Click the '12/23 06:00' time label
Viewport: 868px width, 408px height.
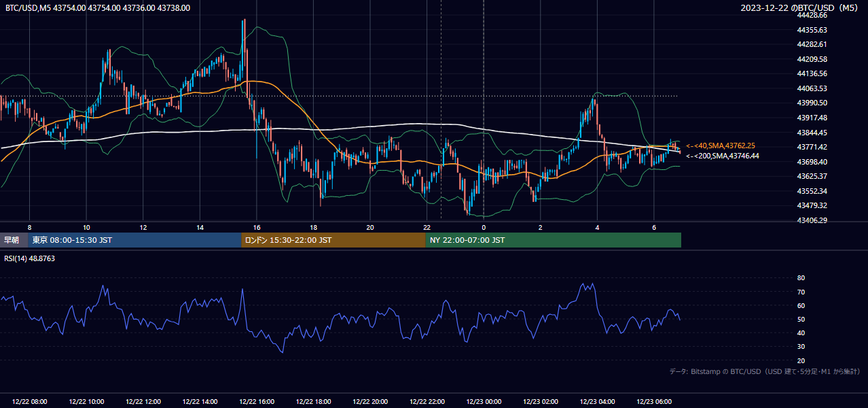(x=654, y=402)
